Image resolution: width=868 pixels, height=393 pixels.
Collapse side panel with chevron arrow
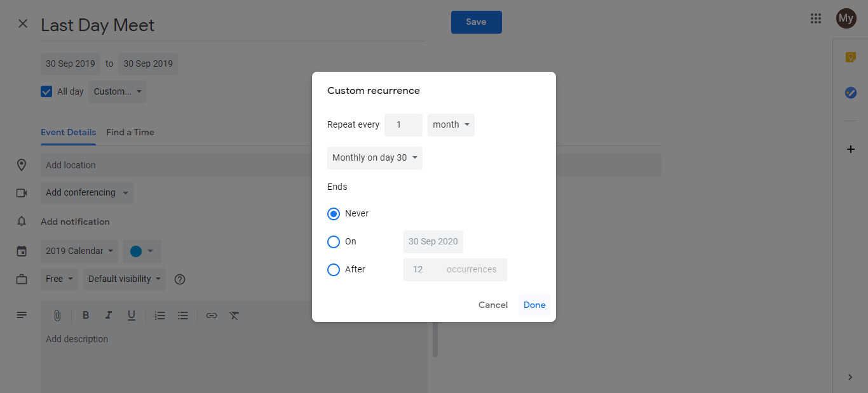click(850, 377)
